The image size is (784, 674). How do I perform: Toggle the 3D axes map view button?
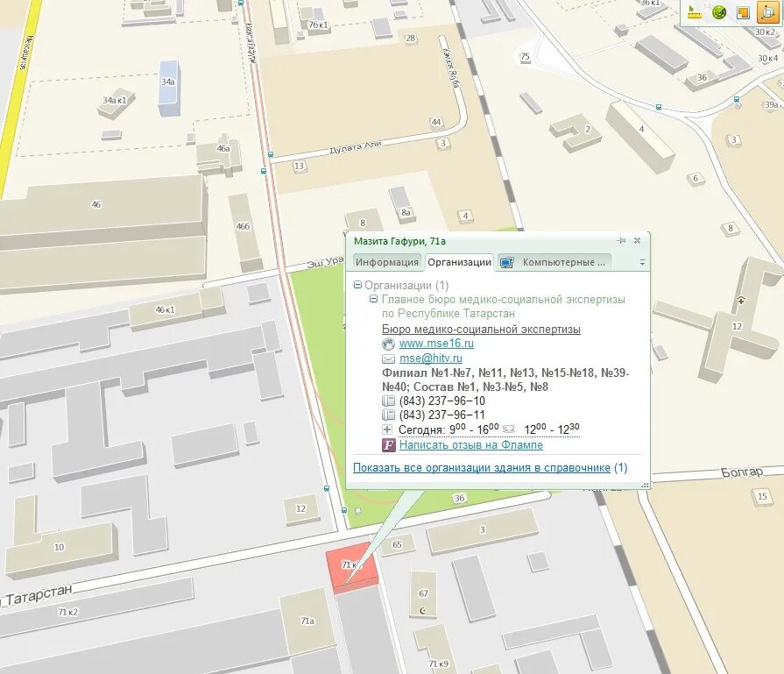[767, 12]
